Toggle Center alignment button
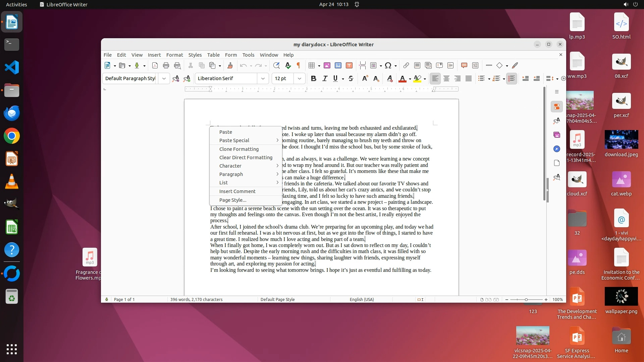644x362 pixels. point(446,78)
